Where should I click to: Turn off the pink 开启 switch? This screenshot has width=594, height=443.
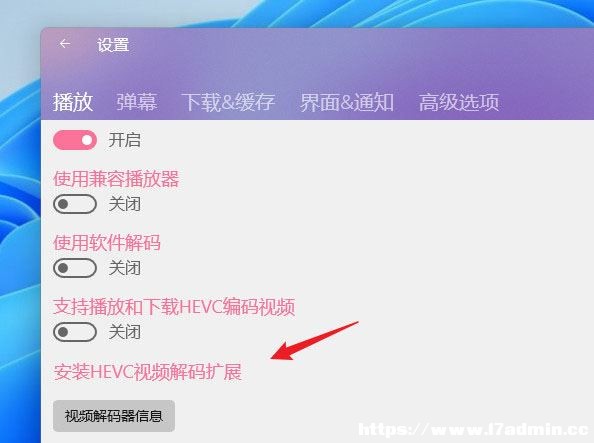point(75,140)
